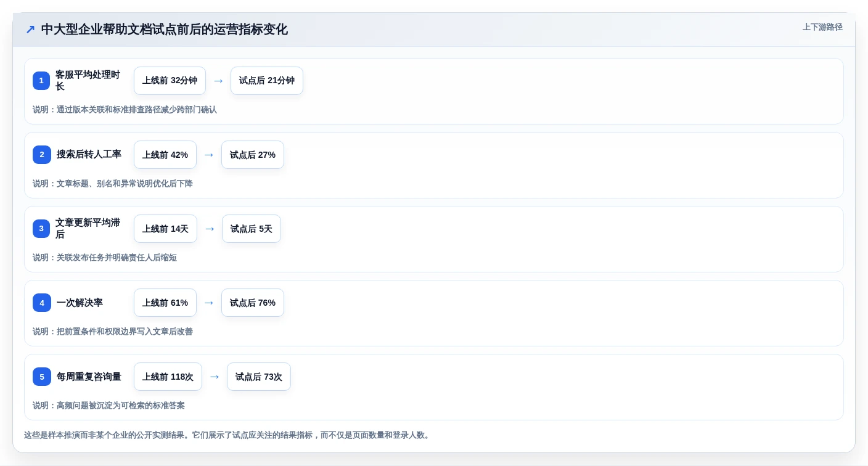Click the arrow between 32分钟 and 21分钟
The height and width of the screenshot is (466, 868).
tap(218, 81)
